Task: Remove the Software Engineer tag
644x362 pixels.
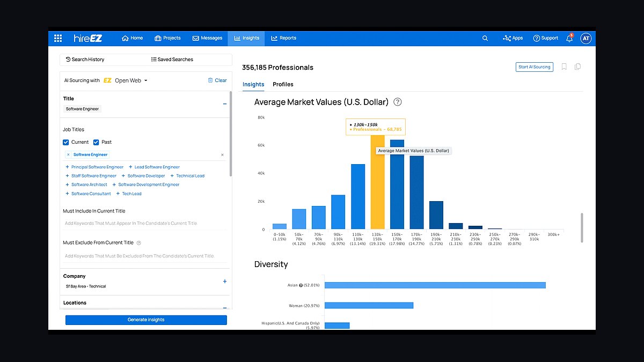Action: tap(68, 154)
